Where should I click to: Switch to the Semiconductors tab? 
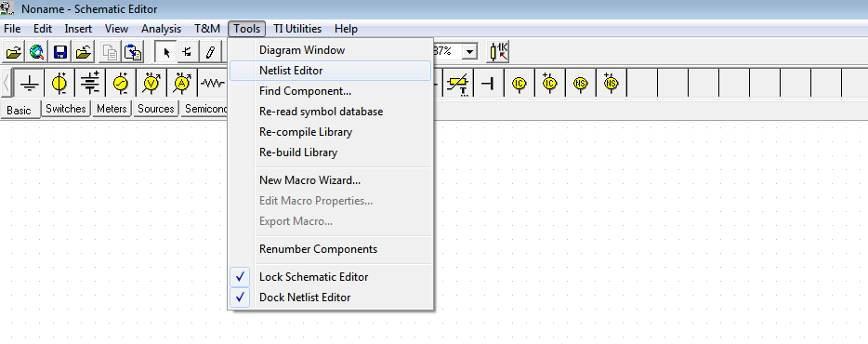point(204,109)
